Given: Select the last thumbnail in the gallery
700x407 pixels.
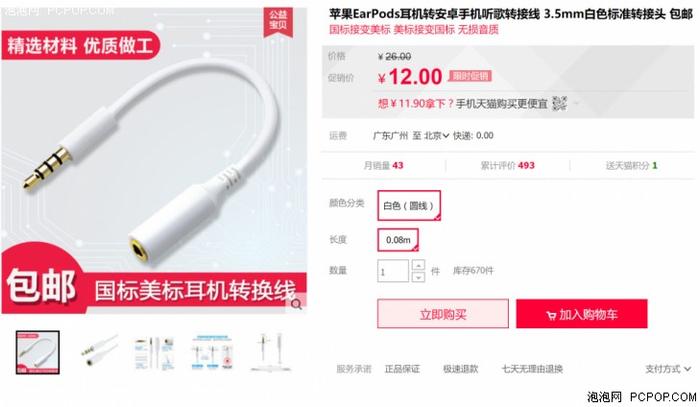Looking at the screenshot, I should 271,352.
